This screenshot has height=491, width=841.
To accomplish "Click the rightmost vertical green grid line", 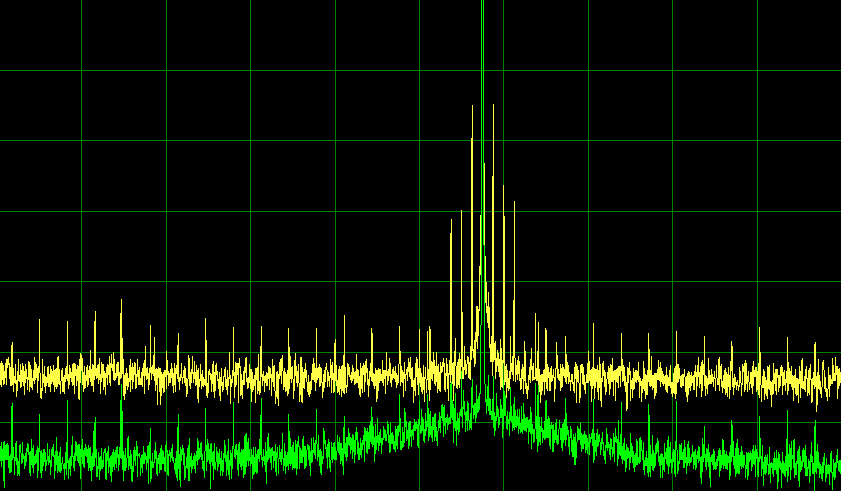I will coord(757,200).
